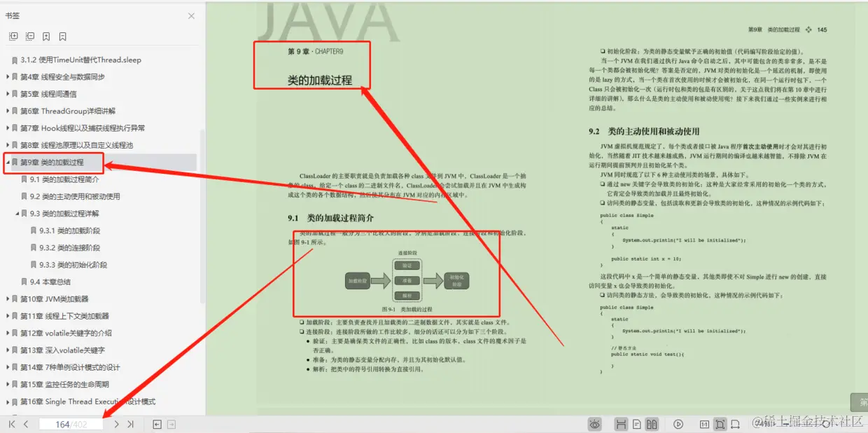The image size is (868, 433).
Task: Click the actual size 1:1 icon
Action: coord(704,424)
